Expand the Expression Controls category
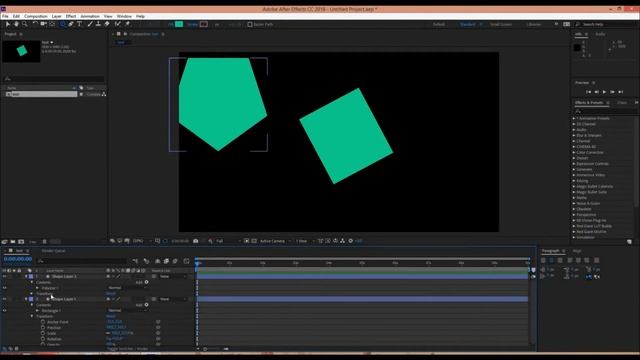The width and height of the screenshot is (640, 360). click(574, 164)
